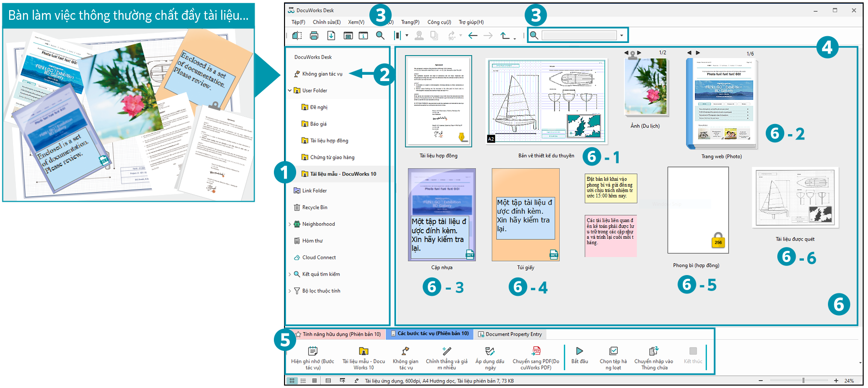The height and width of the screenshot is (388, 868).
Task: Switch to Tính năng hữu dụng (Phiên bản 10) tab
Action: tap(338, 334)
